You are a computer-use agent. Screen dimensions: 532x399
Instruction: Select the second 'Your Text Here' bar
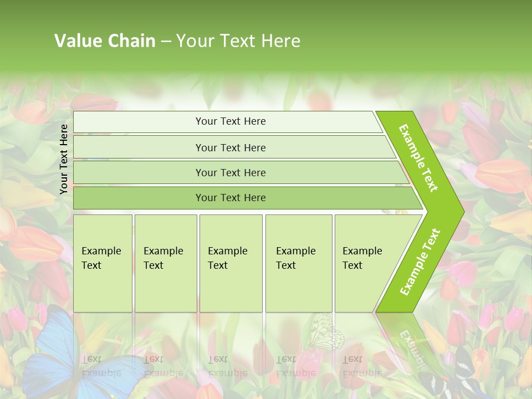[234, 147]
